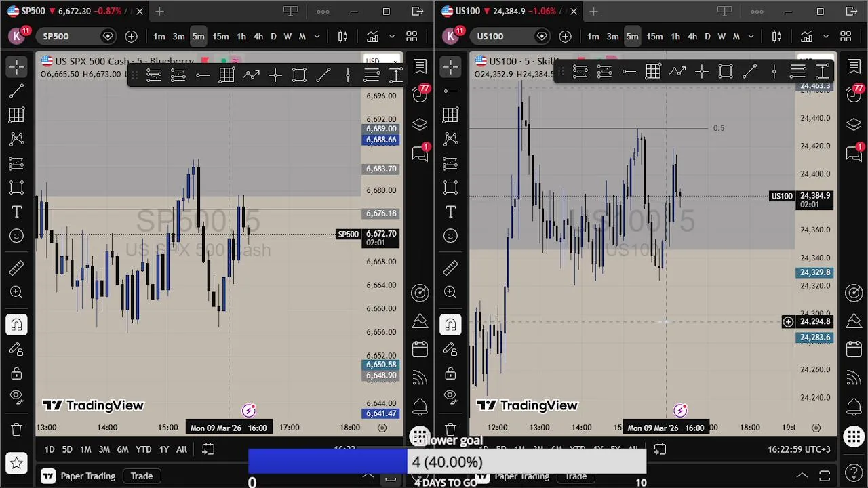Open three-dots more menu in US100 title bar

pyautogui.click(x=757, y=12)
